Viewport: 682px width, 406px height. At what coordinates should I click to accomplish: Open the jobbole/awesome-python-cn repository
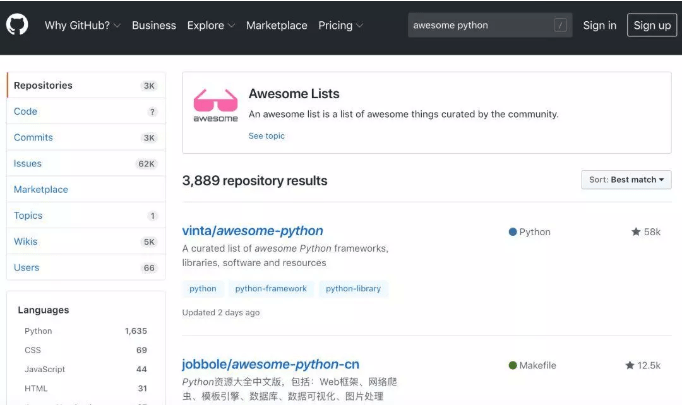pyautogui.click(x=271, y=364)
